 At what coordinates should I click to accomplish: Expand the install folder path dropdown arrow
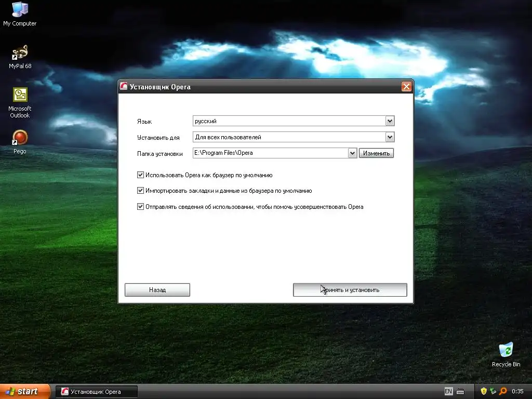coord(352,153)
